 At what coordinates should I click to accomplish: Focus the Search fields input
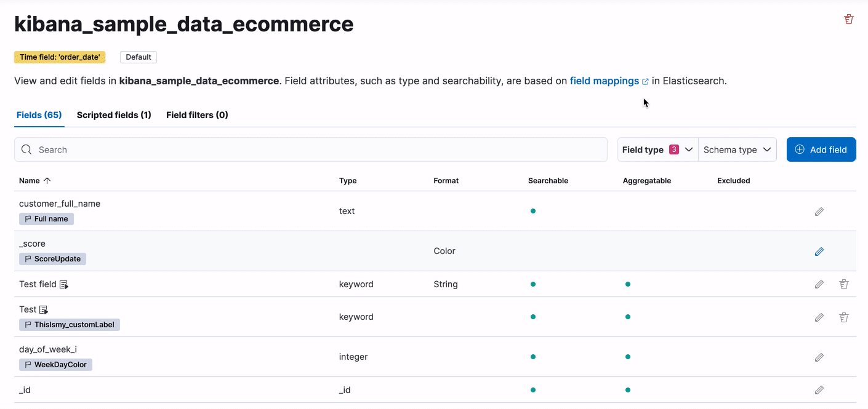311,149
